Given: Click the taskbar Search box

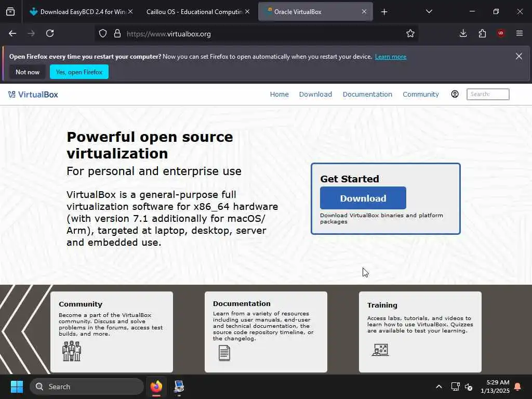Looking at the screenshot, I should (x=87, y=387).
